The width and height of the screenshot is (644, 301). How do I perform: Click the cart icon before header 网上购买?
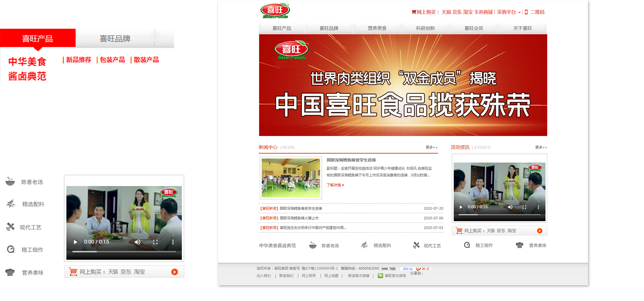tap(414, 12)
